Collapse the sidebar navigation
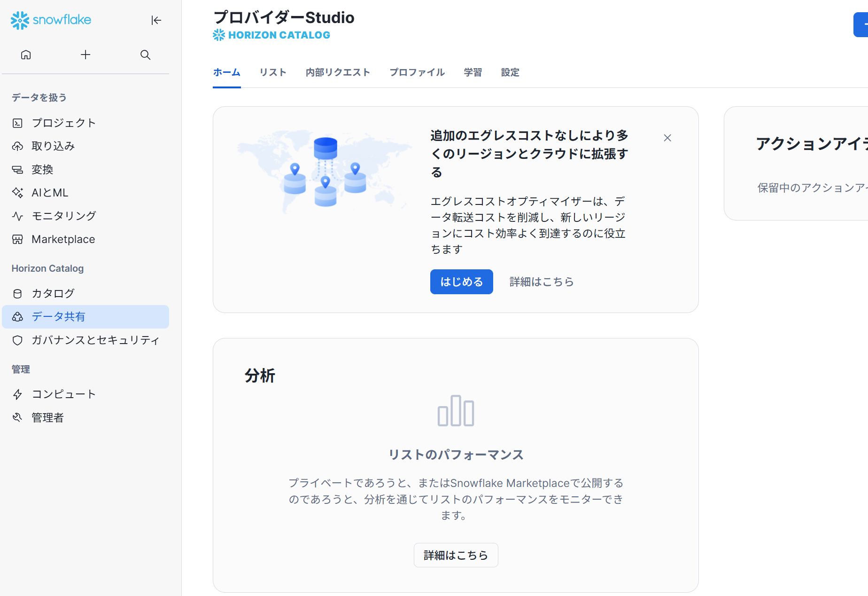Screen dimensions: 868x596 click(156, 20)
